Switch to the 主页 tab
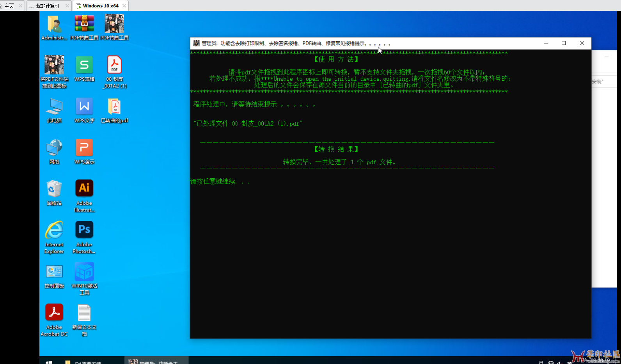This screenshot has width=621, height=364. click(9, 6)
